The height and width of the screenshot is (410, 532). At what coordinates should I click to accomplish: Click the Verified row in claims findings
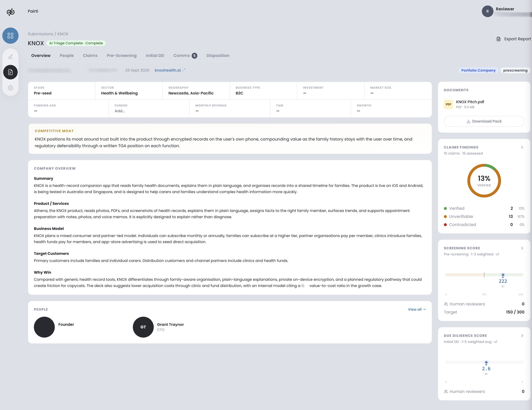point(484,209)
